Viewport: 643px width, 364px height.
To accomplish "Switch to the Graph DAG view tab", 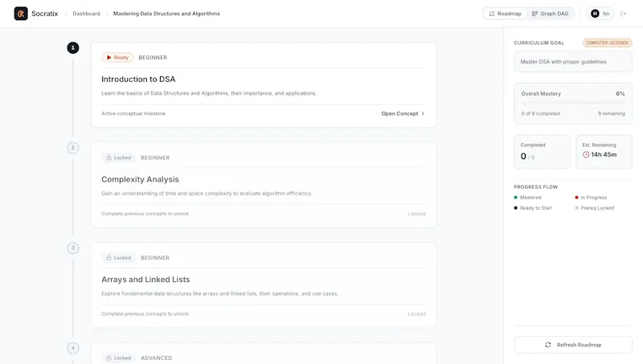I will tap(551, 14).
